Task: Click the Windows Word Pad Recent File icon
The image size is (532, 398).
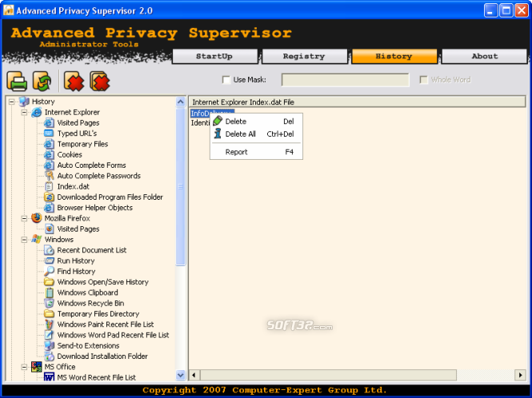Action: pos(49,335)
